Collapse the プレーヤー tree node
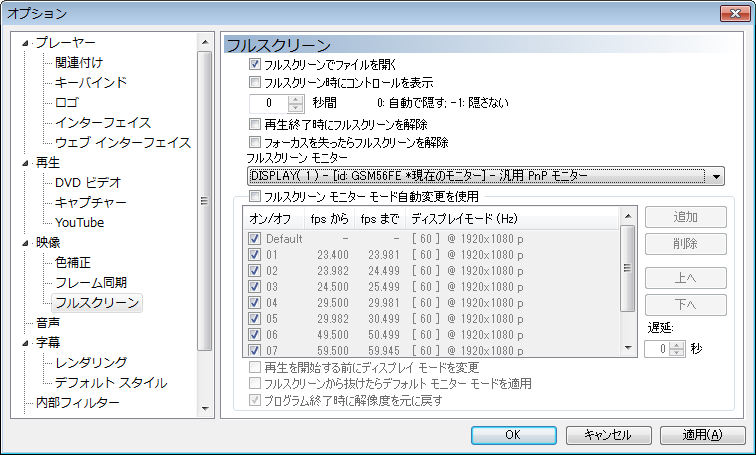The width and height of the screenshot is (756, 455). [x=25, y=43]
